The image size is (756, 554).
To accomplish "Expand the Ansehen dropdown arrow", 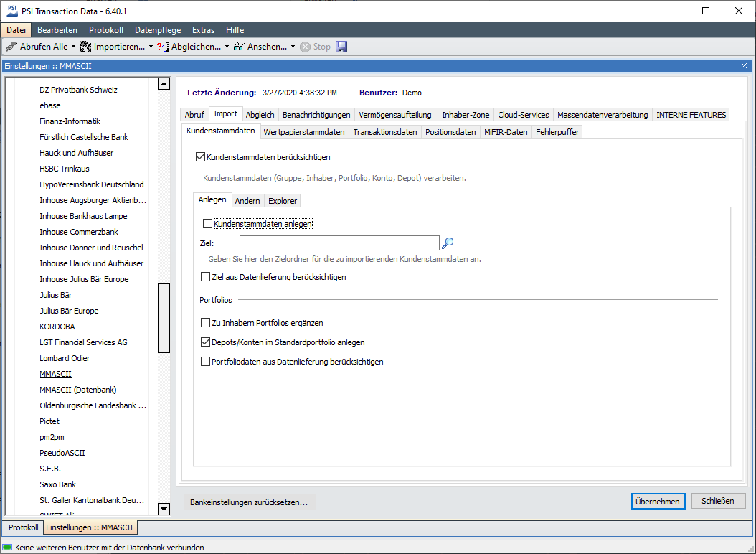I will click(293, 47).
